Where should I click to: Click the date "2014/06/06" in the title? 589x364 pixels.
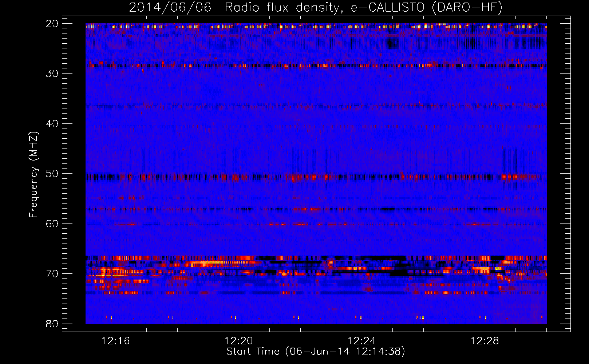[x=170, y=8]
